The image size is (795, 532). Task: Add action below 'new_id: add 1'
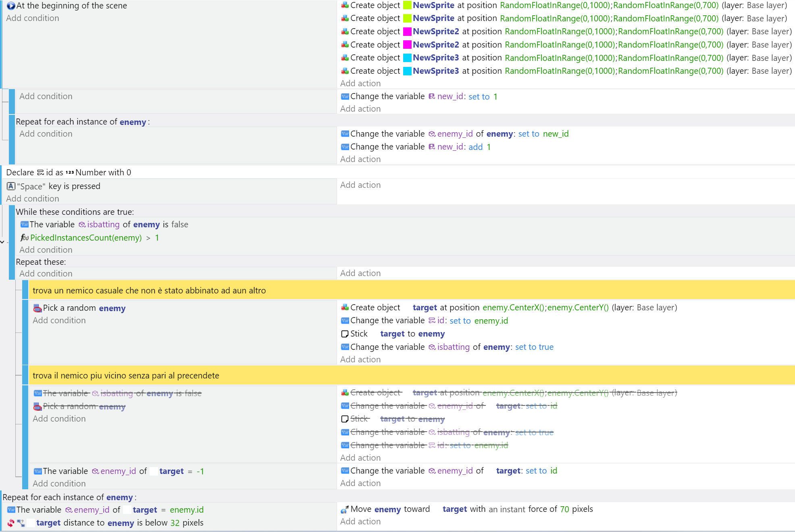[x=360, y=159]
